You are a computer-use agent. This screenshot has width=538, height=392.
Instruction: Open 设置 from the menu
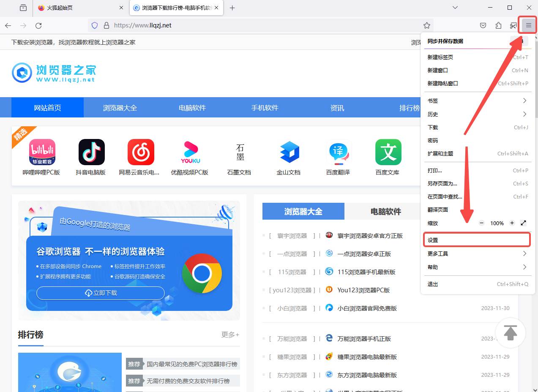pos(477,240)
